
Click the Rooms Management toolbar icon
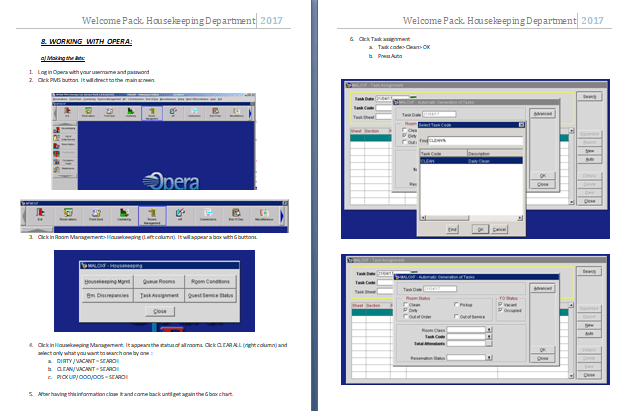tap(151, 213)
